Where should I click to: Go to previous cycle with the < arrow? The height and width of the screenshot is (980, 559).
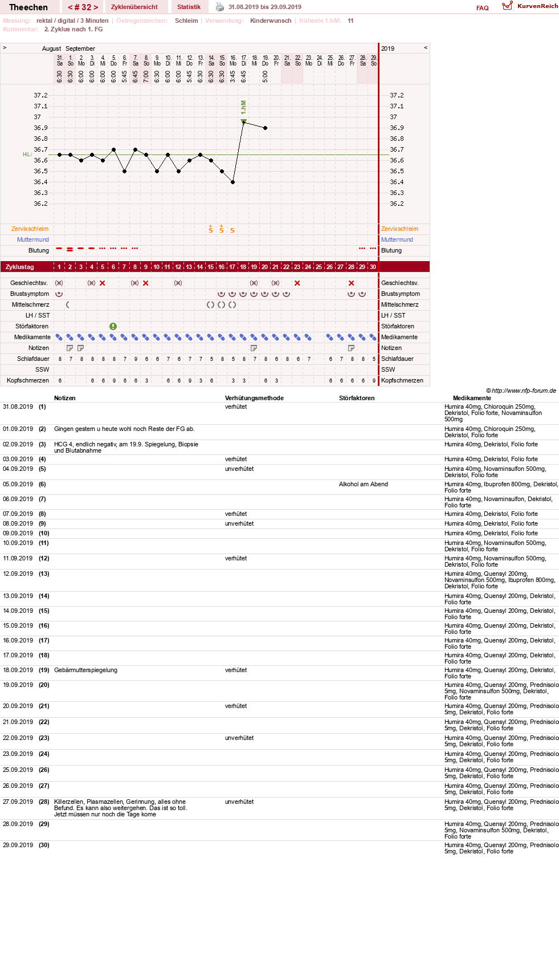pyautogui.click(x=70, y=7)
